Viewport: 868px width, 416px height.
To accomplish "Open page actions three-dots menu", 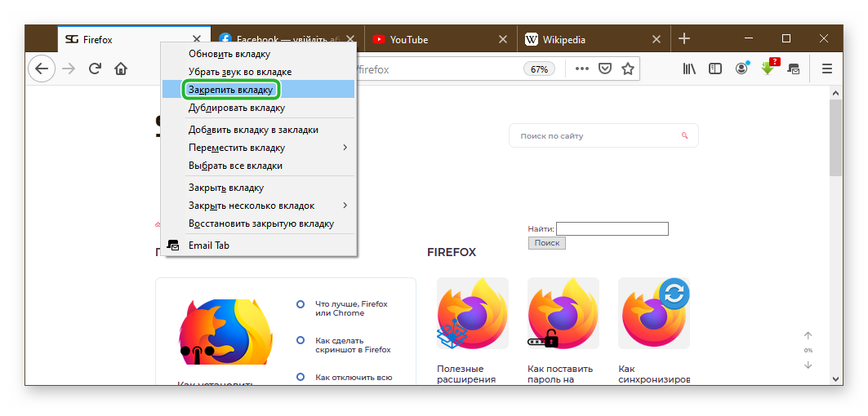I will pyautogui.click(x=582, y=69).
